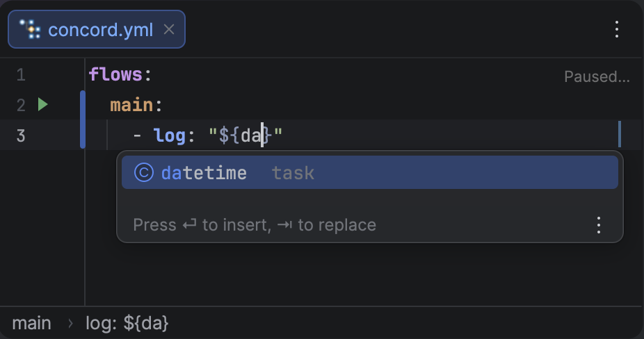The height and width of the screenshot is (339, 644).
Task: Open the editor tab options kebab menu
Action: pyautogui.click(x=616, y=29)
